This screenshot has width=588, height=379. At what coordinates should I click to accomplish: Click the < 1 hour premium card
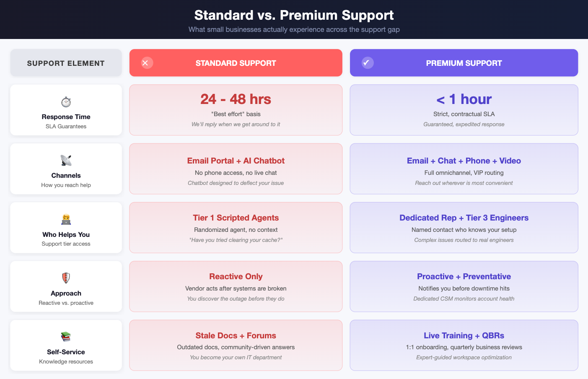[464, 110]
